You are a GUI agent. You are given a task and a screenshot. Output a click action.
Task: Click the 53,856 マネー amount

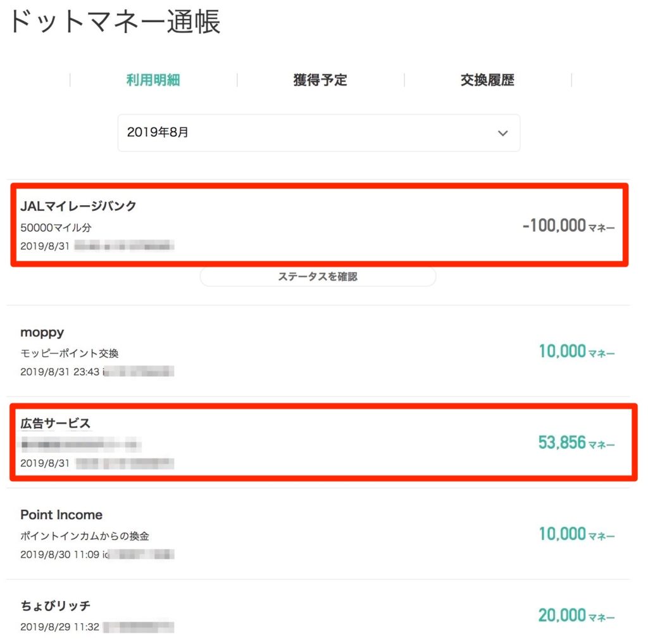pyautogui.click(x=576, y=443)
